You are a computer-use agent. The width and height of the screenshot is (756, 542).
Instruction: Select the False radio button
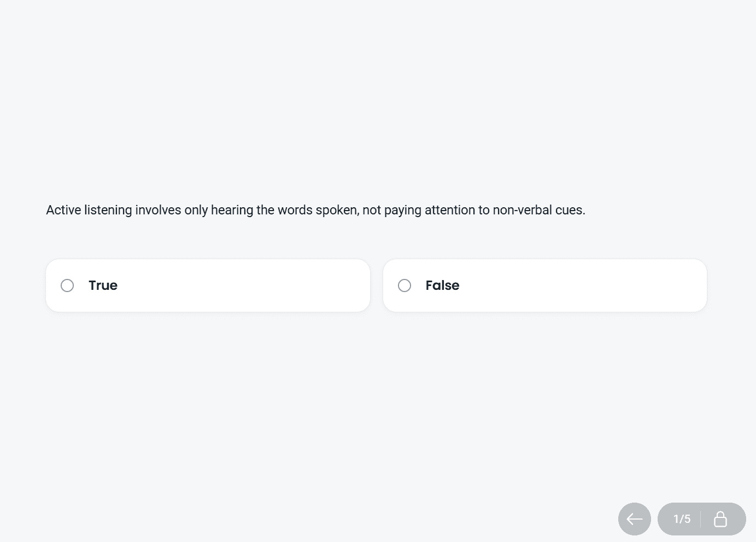405,285
